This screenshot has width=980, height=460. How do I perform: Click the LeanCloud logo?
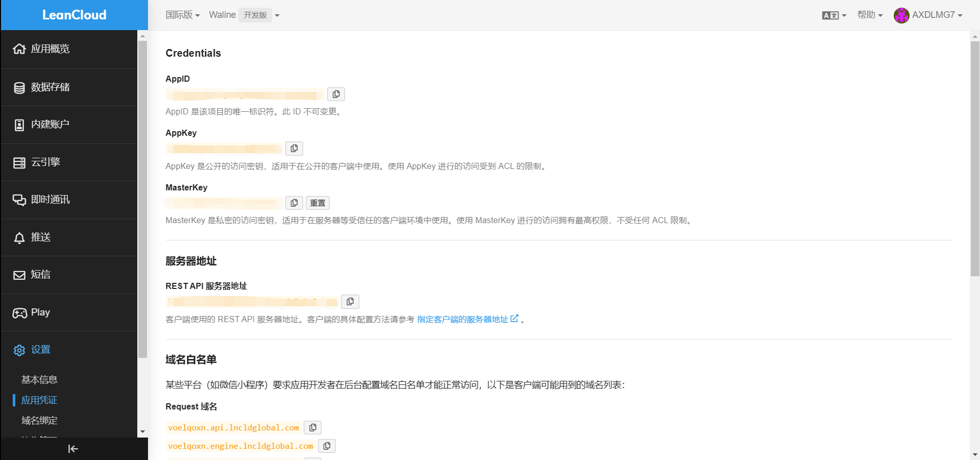[x=75, y=15]
